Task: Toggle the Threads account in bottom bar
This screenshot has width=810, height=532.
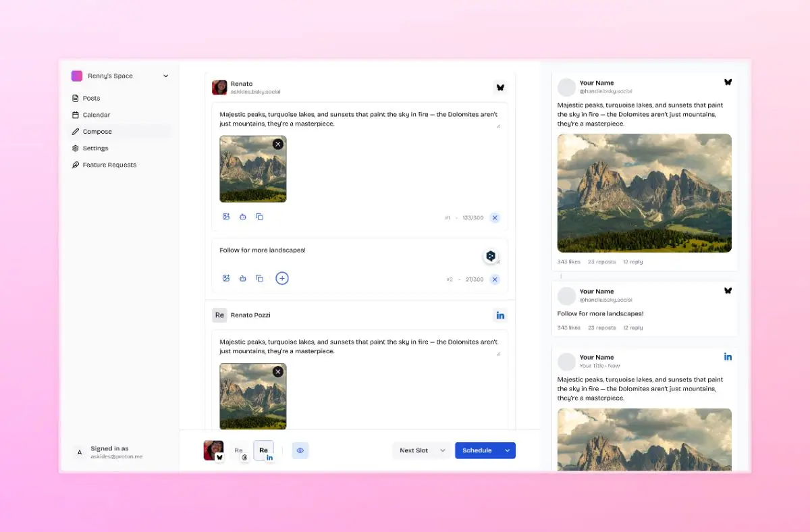Action: coord(239,450)
